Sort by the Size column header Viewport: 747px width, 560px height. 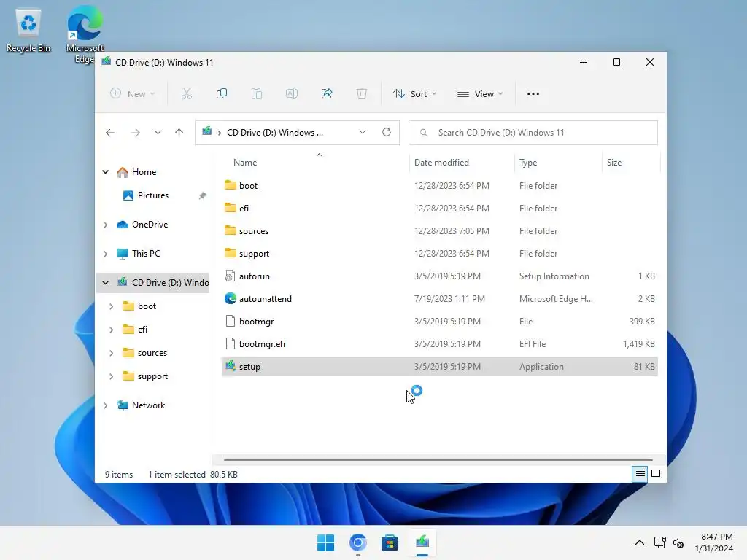click(x=631, y=163)
